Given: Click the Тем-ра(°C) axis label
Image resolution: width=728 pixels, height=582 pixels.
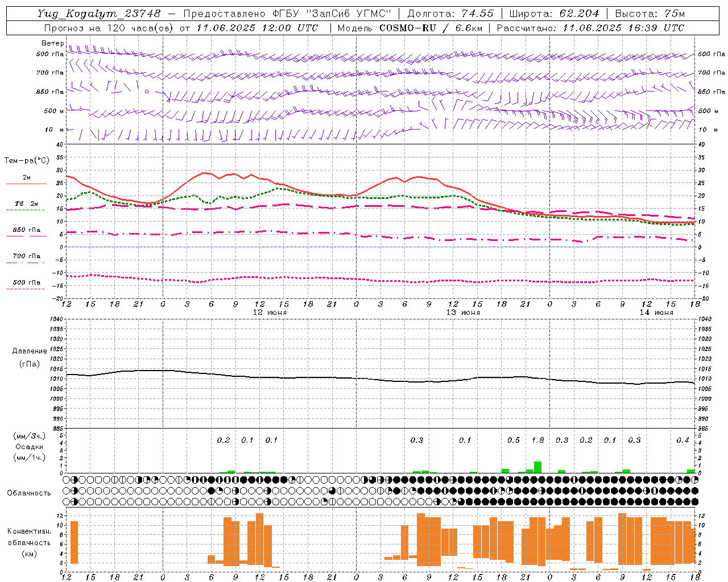Looking at the screenshot, I should pos(27,161).
